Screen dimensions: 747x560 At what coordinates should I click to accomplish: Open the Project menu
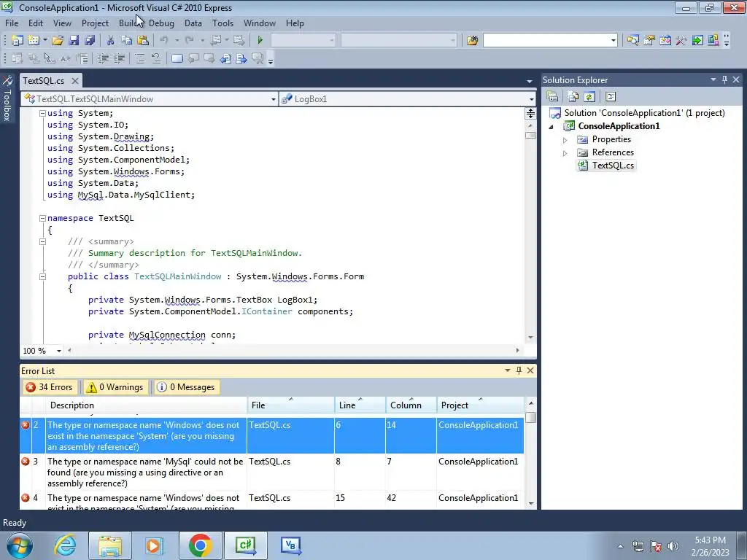pos(95,23)
